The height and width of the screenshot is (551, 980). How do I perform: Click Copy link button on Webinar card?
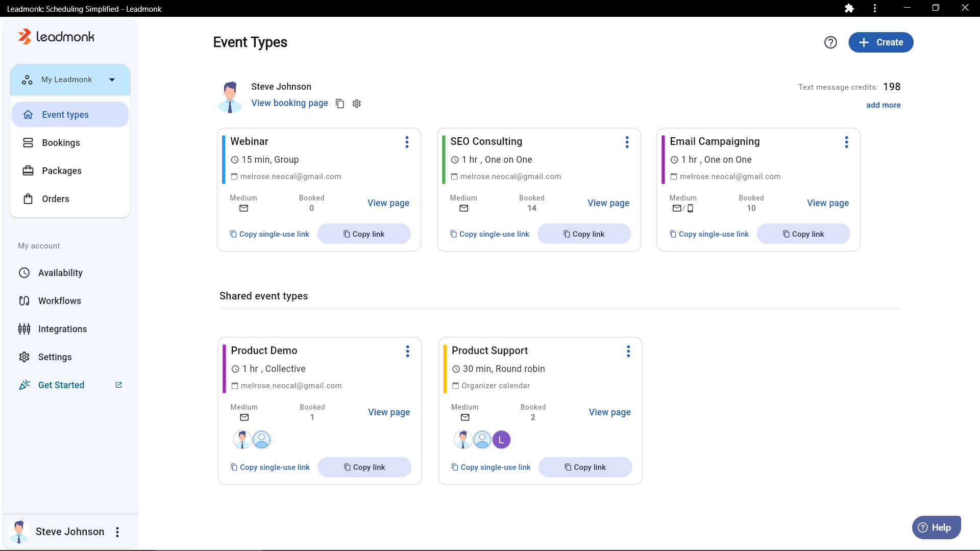[364, 234]
